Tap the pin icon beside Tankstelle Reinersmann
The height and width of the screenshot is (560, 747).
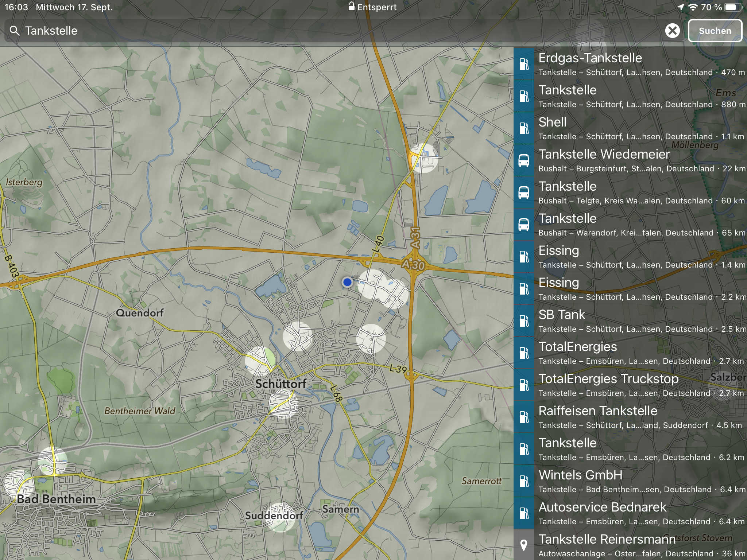(x=524, y=545)
